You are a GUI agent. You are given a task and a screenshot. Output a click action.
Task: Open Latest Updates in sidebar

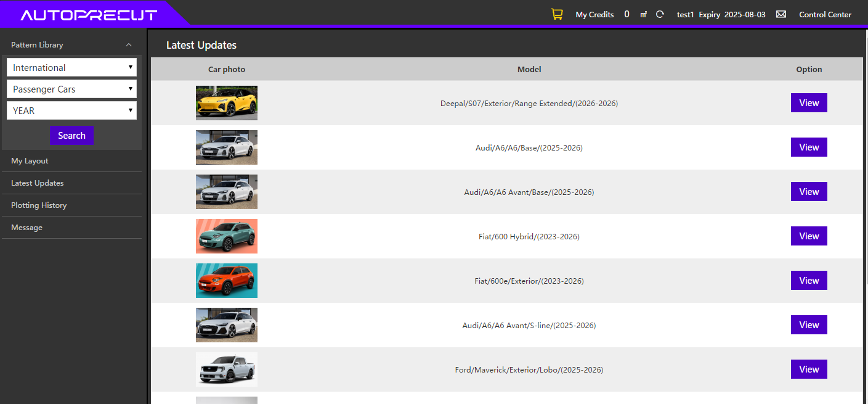tap(71, 183)
